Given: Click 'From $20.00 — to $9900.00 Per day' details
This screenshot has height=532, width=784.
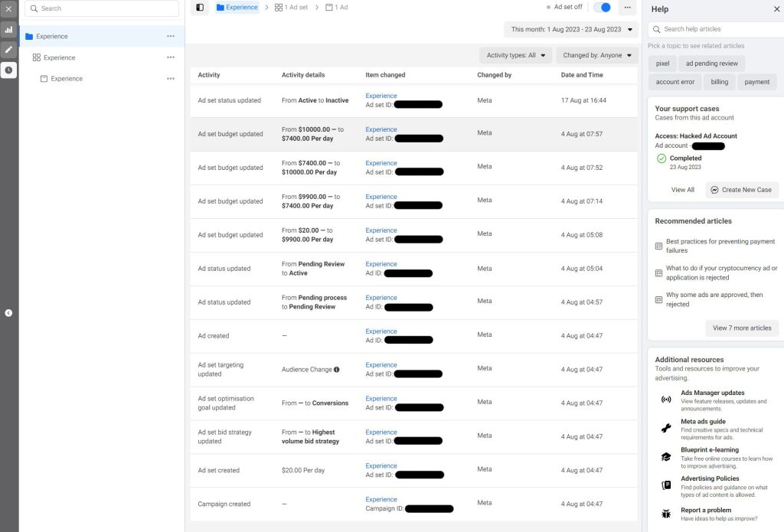Looking at the screenshot, I should (306, 235).
